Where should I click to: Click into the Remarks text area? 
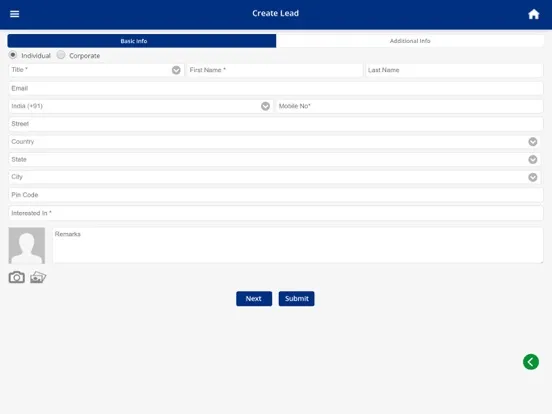click(x=298, y=245)
